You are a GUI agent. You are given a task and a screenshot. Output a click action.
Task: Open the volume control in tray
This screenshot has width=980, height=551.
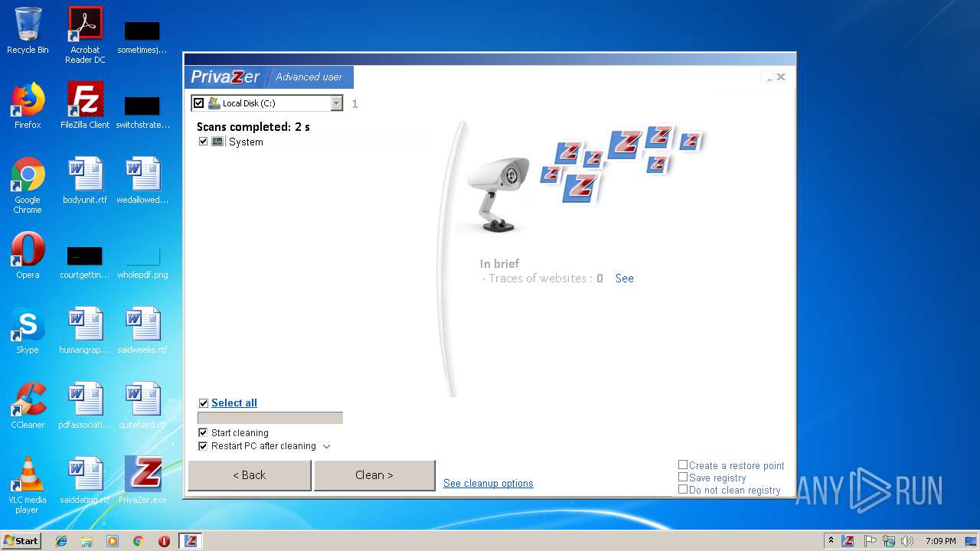coord(907,541)
